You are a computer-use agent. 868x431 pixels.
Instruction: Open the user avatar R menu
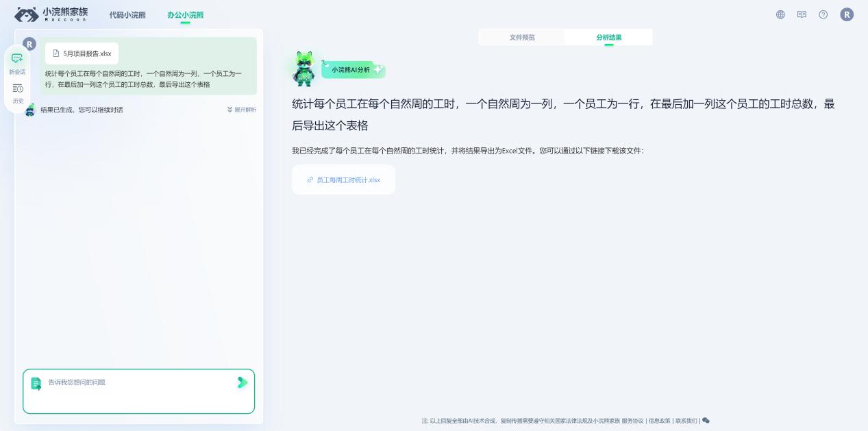pos(847,14)
